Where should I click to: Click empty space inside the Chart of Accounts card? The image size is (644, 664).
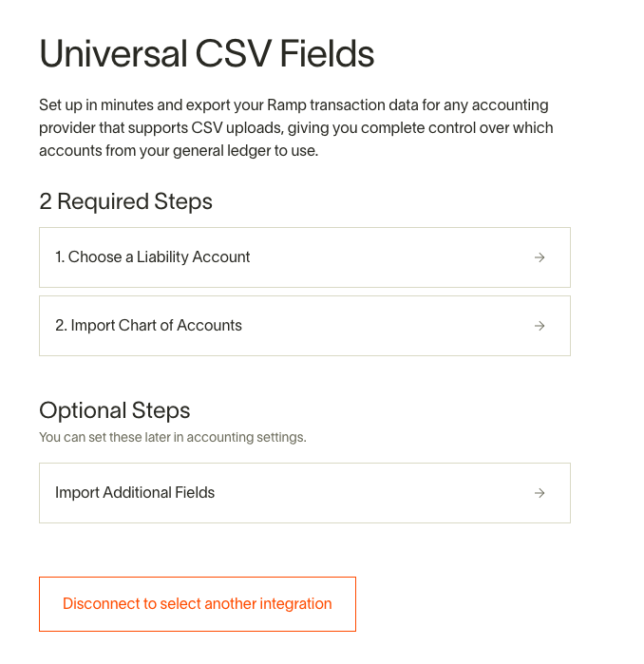pyautogui.click(x=389, y=326)
